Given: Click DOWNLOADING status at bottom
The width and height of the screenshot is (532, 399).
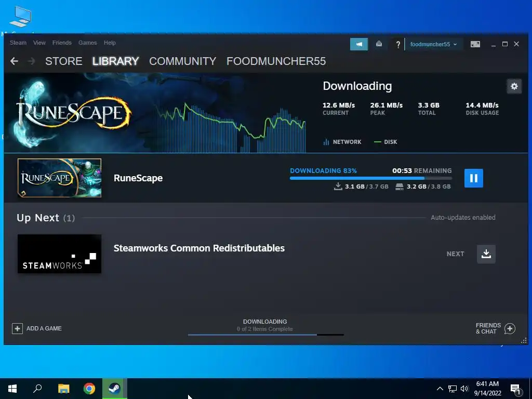Looking at the screenshot, I should click(x=265, y=321).
